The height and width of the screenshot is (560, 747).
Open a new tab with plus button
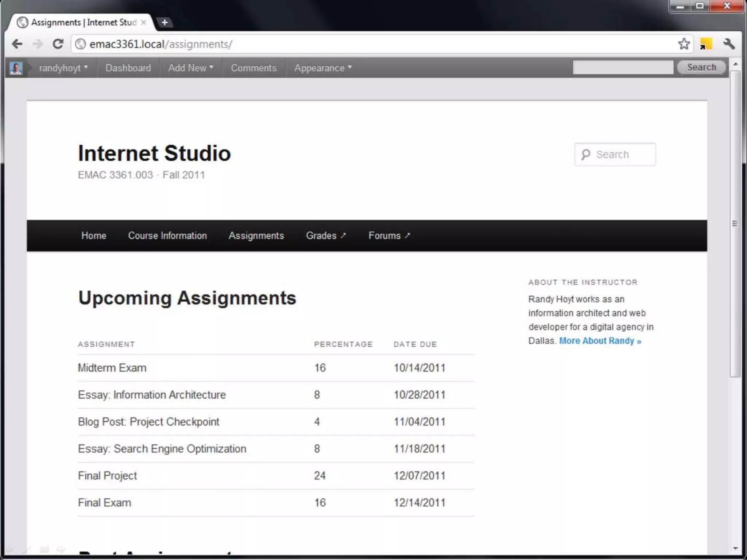[x=165, y=23]
